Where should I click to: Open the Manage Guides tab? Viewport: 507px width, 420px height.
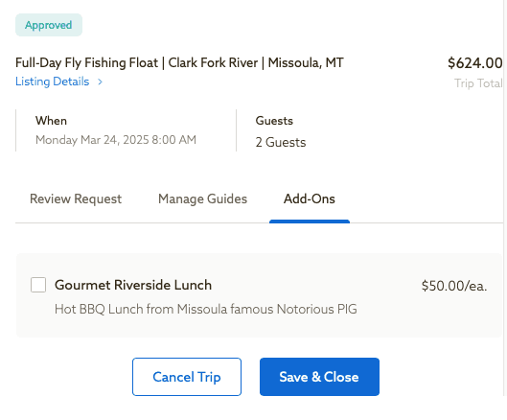[203, 198]
